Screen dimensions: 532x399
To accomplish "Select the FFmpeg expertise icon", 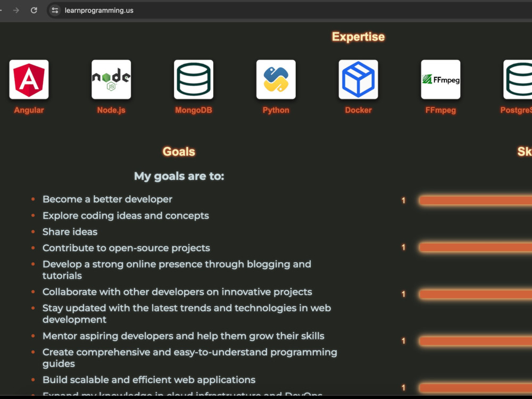I will coord(440,79).
